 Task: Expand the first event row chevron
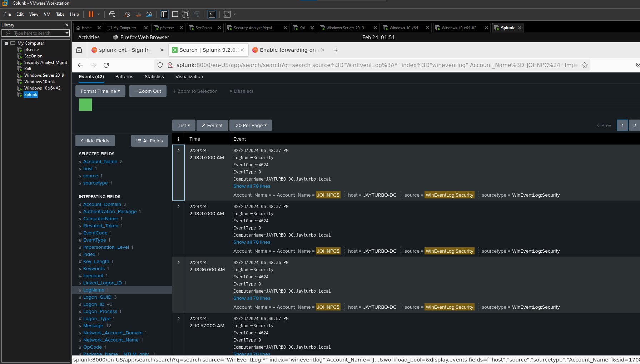[178, 150]
